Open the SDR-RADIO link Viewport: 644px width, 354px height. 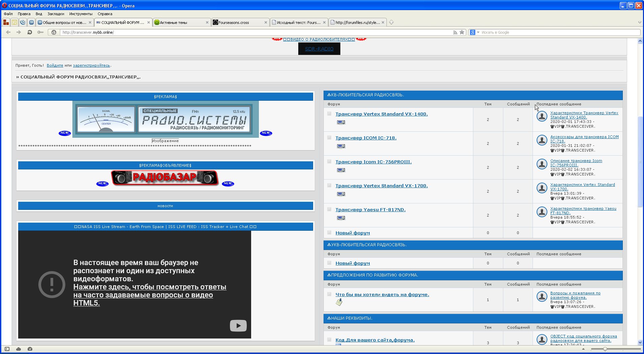tap(319, 49)
